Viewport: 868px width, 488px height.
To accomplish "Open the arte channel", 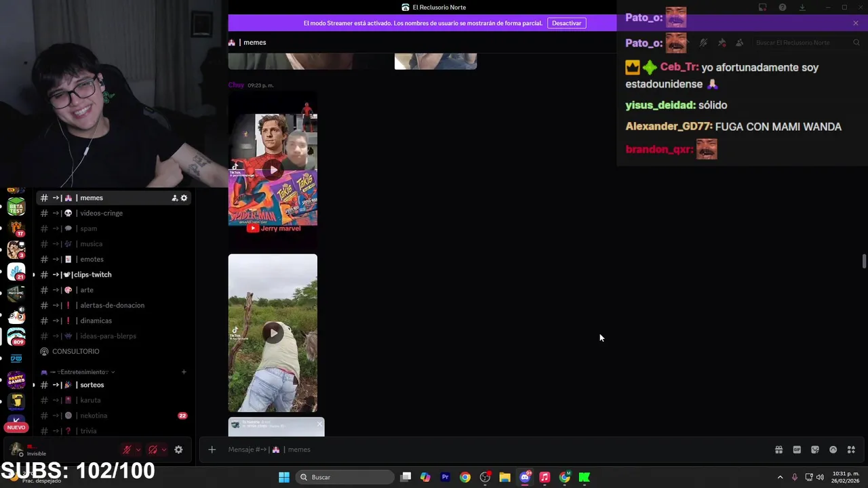I will tap(115, 290).
